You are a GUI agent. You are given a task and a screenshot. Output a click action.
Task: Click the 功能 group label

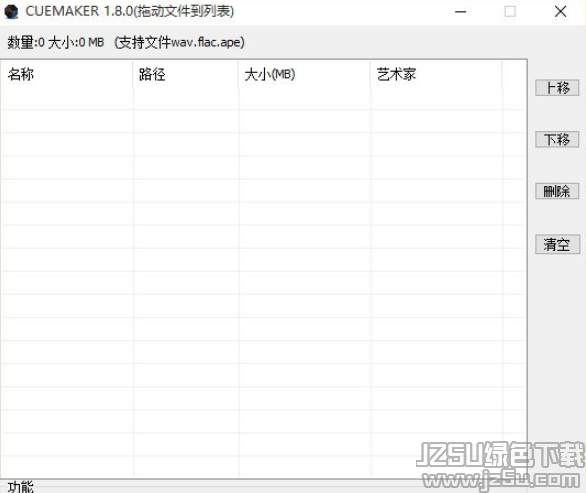tap(21, 487)
